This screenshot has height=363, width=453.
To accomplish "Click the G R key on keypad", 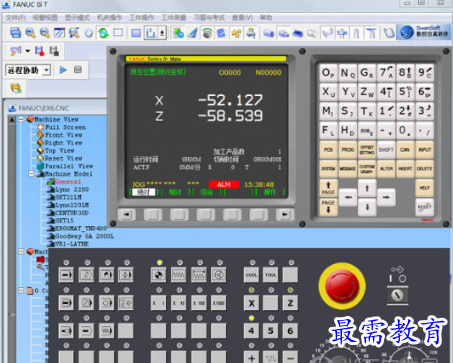I will (367, 73).
